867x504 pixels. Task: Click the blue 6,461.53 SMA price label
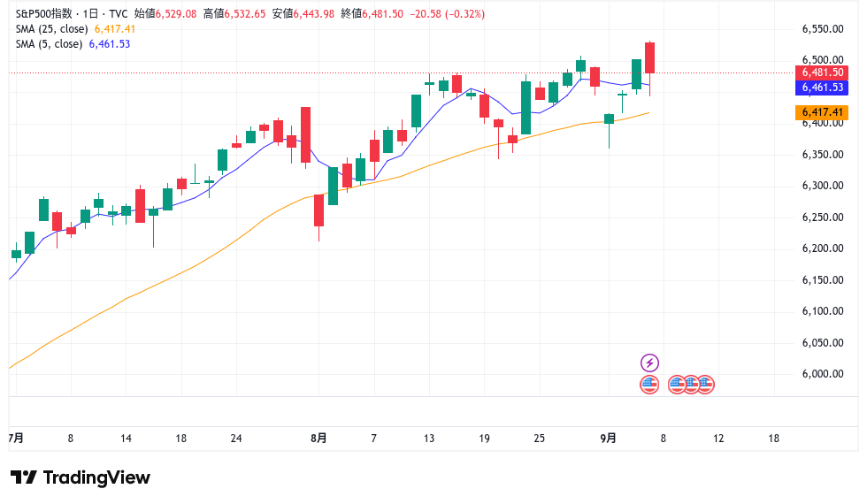(x=824, y=88)
